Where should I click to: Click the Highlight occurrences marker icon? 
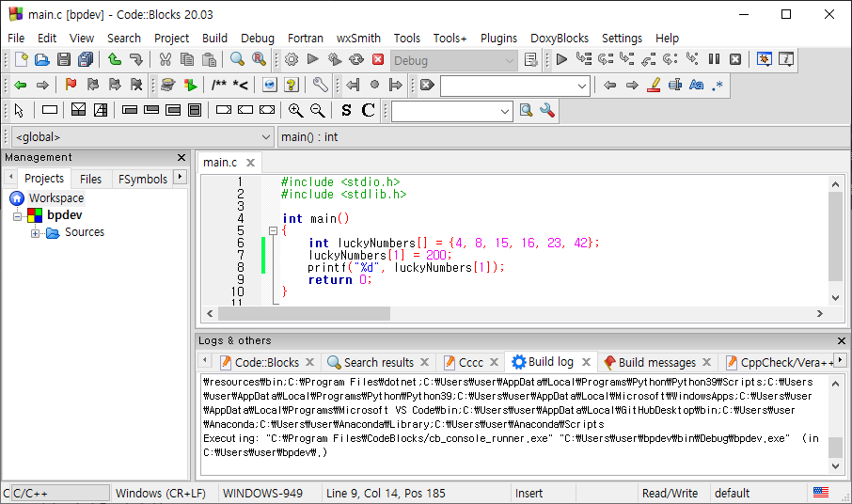[x=654, y=85]
